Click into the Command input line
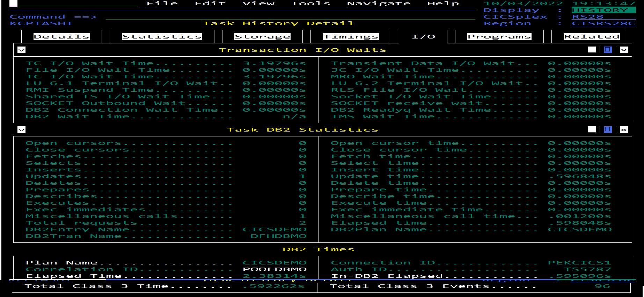Viewport: 644px width, 297px height. (x=290, y=17)
